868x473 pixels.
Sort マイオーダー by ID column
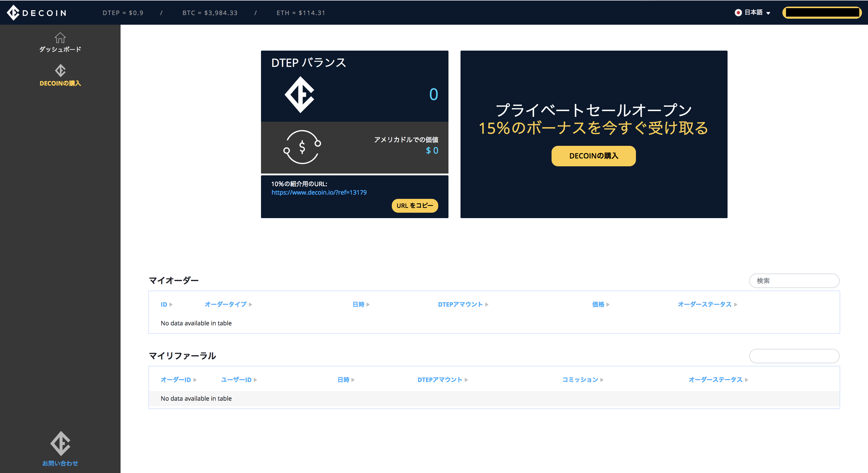coord(166,305)
